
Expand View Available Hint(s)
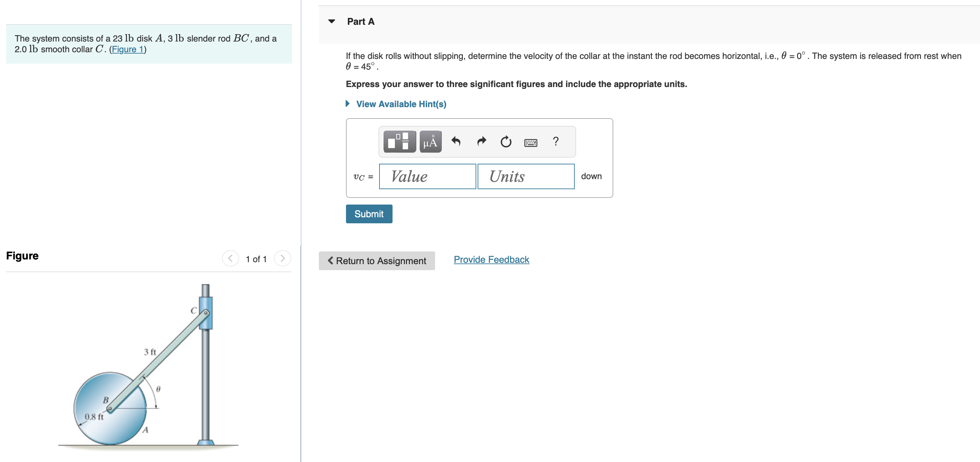coord(401,104)
